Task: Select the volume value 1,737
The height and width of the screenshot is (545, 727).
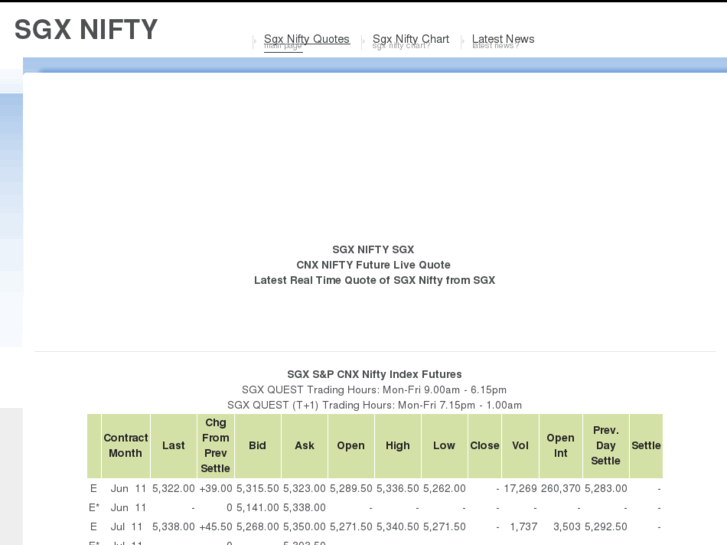Action: 524,526
